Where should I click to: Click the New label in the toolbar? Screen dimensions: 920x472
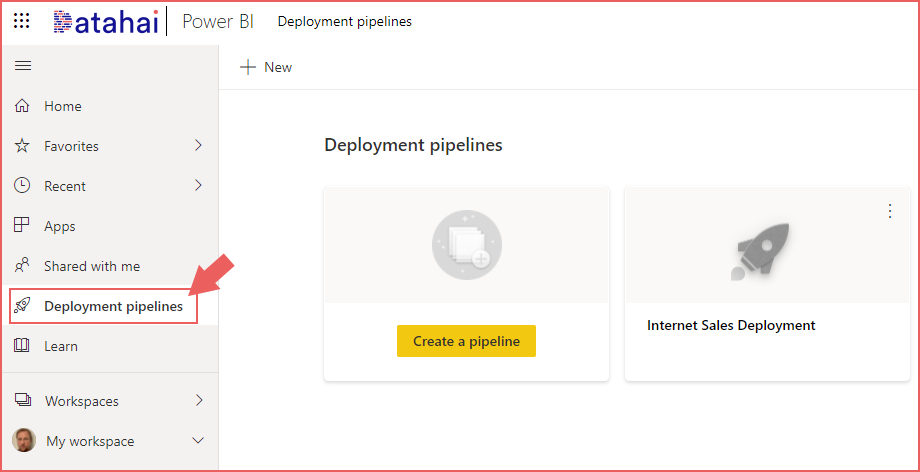[278, 68]
